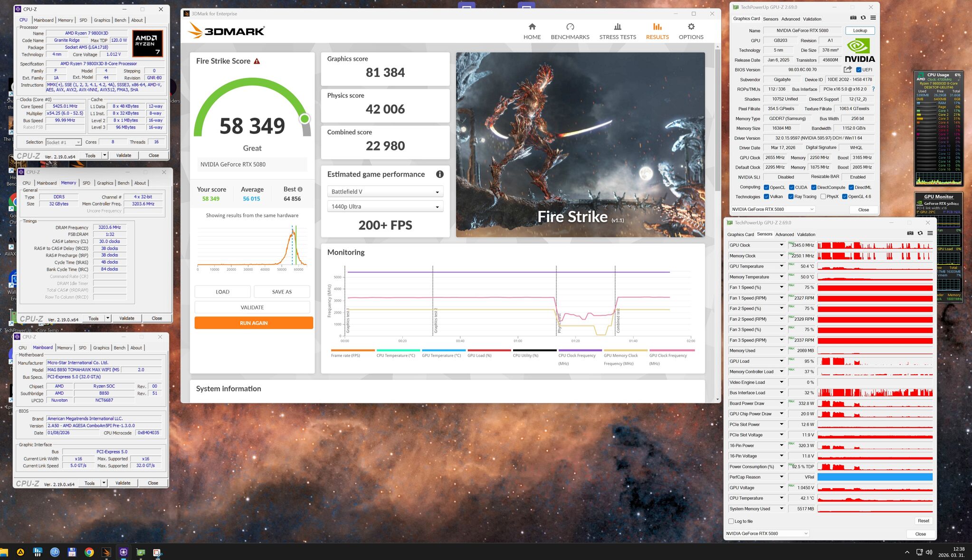Open the Battlefield V game dropdown

point(385,192)
